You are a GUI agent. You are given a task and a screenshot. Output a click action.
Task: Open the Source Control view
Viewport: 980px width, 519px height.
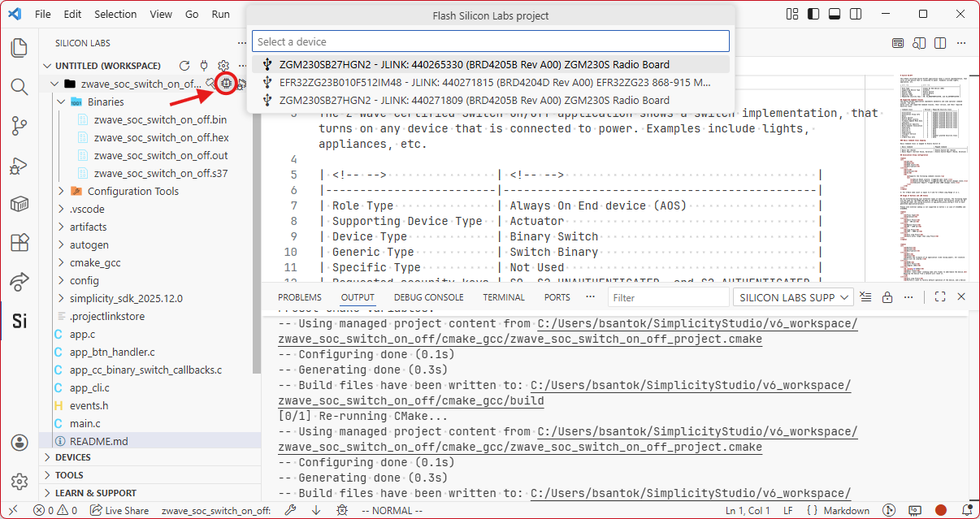[19, 126]
